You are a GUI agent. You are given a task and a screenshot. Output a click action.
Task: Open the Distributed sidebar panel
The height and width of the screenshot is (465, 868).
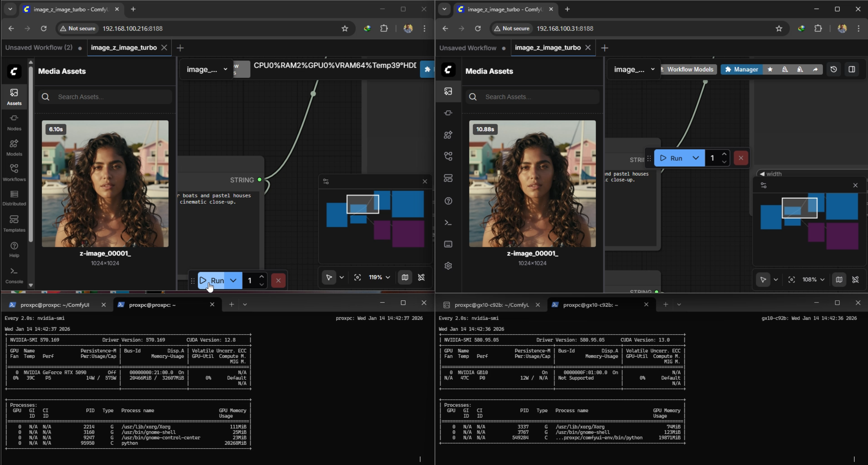(14, 198)
